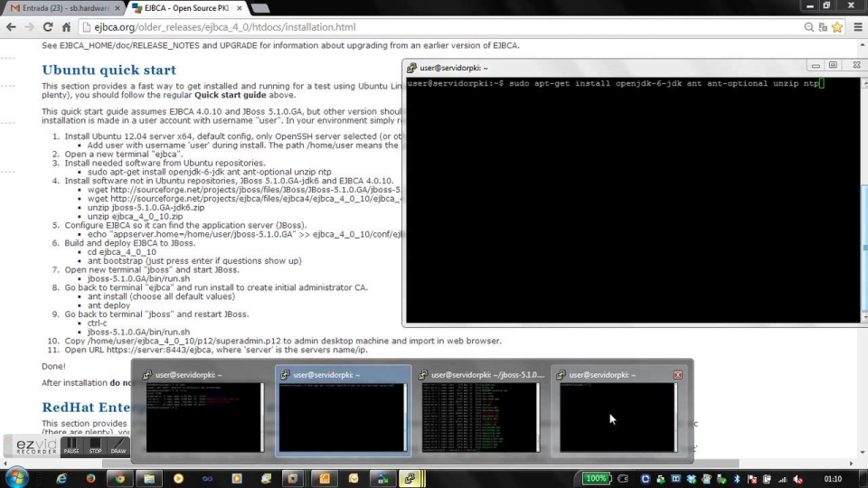Viewport: 868px width, 488px height.
Task: Click the ant deploy line
Action: coord(108,305)
